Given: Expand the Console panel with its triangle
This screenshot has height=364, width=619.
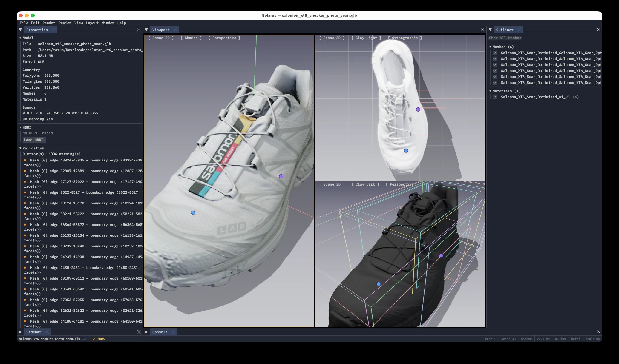Looking at the screenshot, I should click(x=146, y=332).
